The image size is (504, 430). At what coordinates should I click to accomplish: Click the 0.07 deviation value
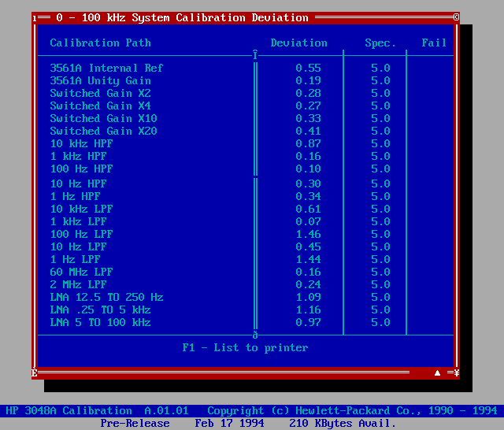click(308, 221)
